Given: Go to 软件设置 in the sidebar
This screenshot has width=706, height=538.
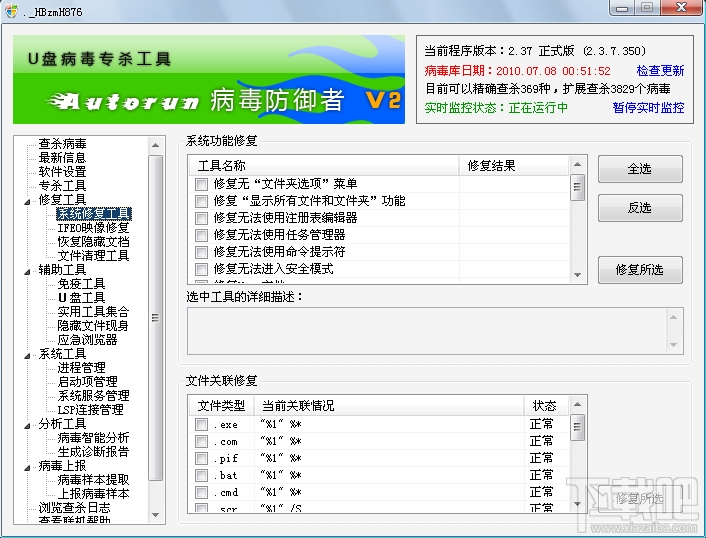Looking at the screenshot, I should pyautogui.click(x=62, y=172).
